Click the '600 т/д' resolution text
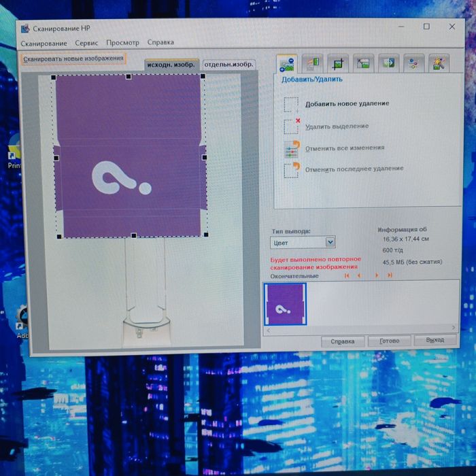 393,250
